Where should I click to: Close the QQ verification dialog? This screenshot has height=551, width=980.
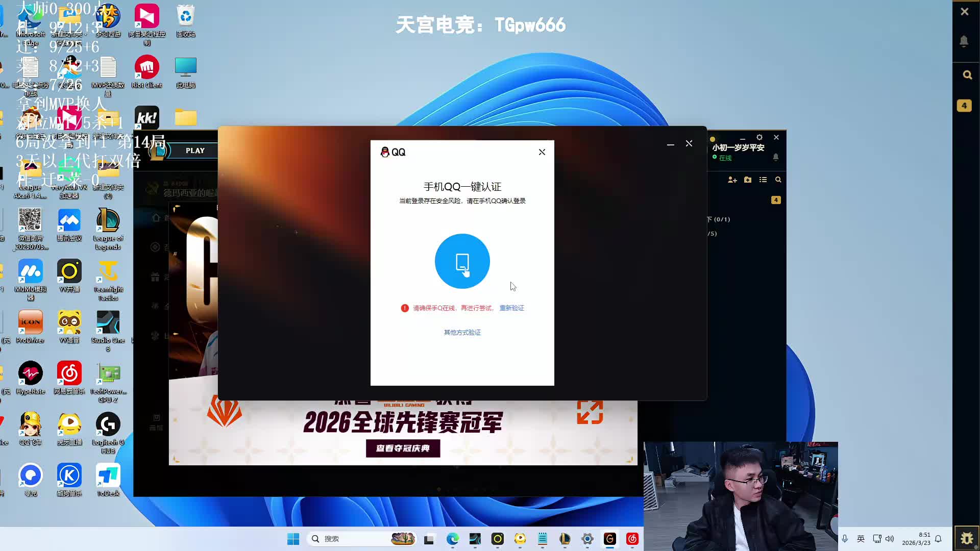point(542,152)
